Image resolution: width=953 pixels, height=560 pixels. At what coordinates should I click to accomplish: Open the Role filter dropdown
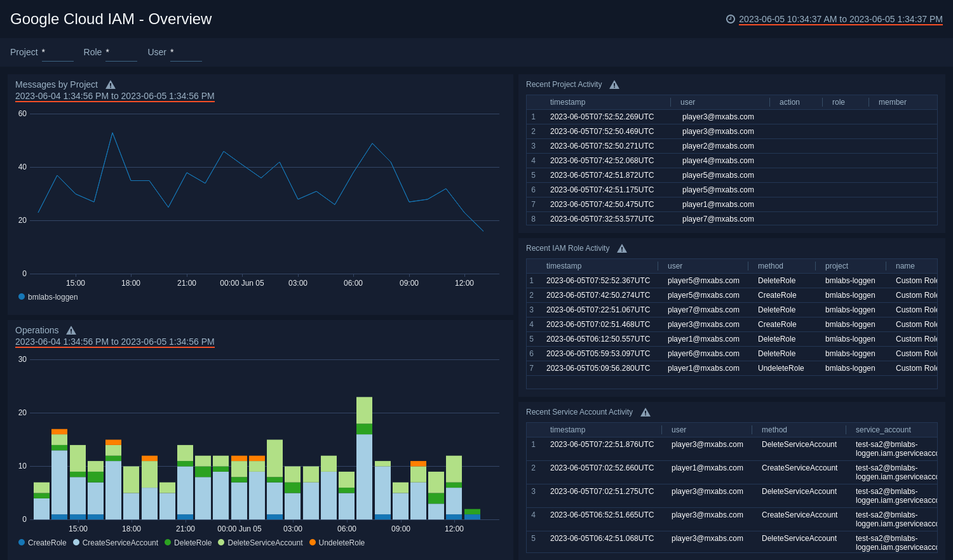pyautogui.click(x=121, y=55)
